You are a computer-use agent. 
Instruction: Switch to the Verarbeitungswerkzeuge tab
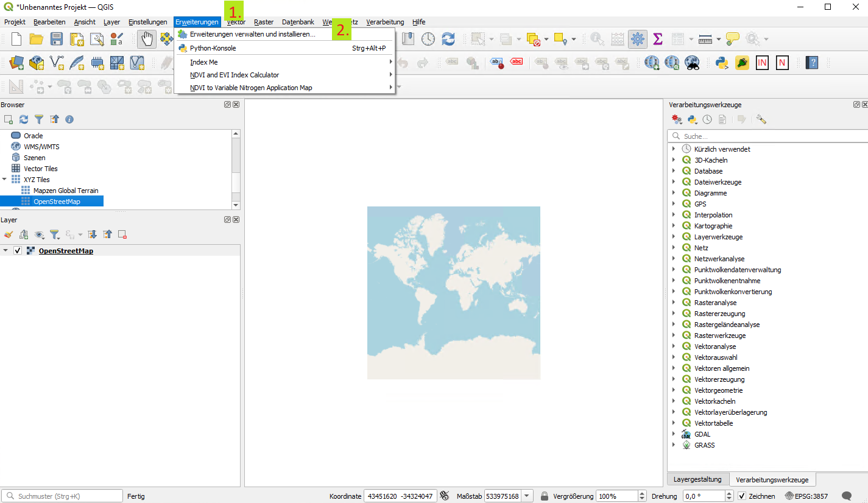coord(772,479)
